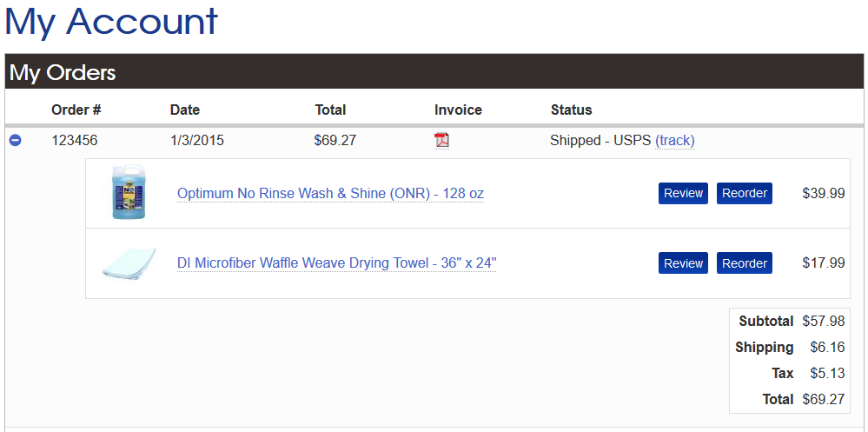Review the Microfiber Drying Towel
This screenshot has width=868, height=432.
pos(683,263)
